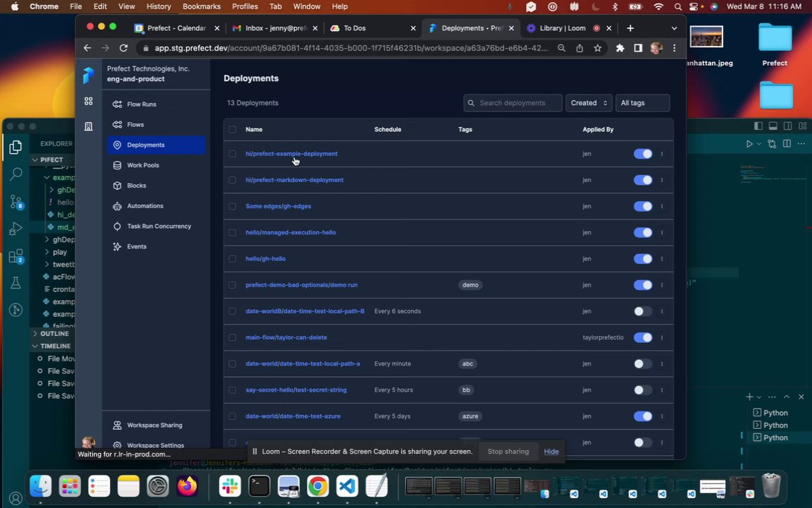The image size is (812, 508).
Task: Open Bookmarks menu in menu bar
Action: (x=202, y=6)
